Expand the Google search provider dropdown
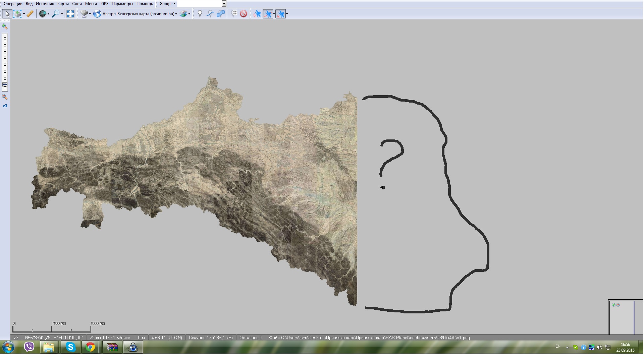 [x=167, y=4]
